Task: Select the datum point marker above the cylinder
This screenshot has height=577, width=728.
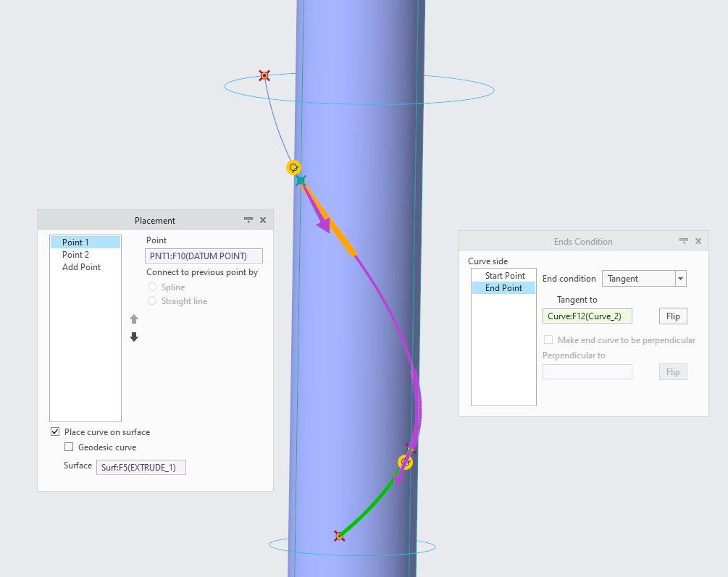Action: coord(264,75)
